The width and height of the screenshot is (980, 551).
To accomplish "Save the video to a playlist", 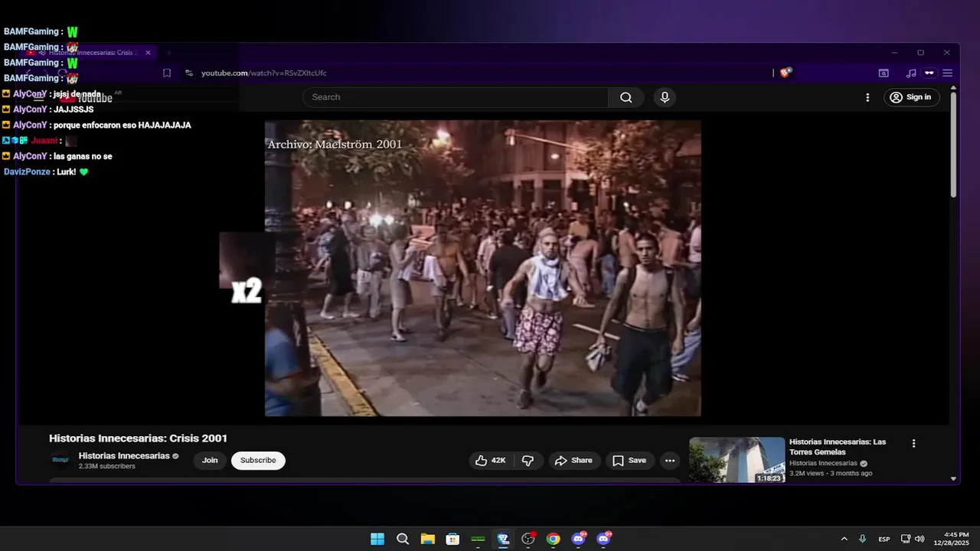I will click(629, 461).
